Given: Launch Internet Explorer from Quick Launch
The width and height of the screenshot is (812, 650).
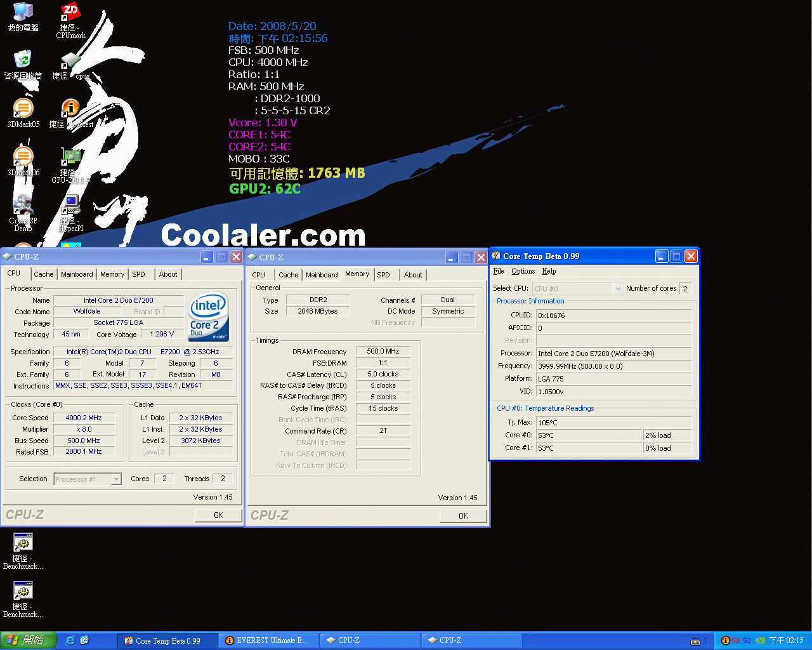Looking at the screenshot, I should click(70, 640).
